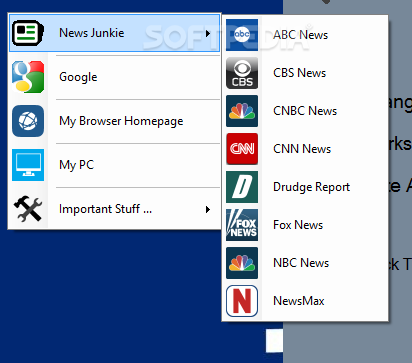The height and width of the screenshot is (363, 412).
Task: Click the red CNN logo icon
Action: tap(242, 149)
